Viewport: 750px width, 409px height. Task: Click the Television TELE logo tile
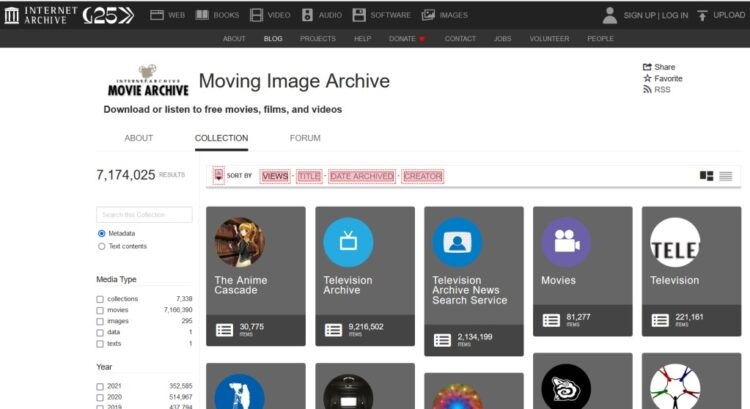675,242
